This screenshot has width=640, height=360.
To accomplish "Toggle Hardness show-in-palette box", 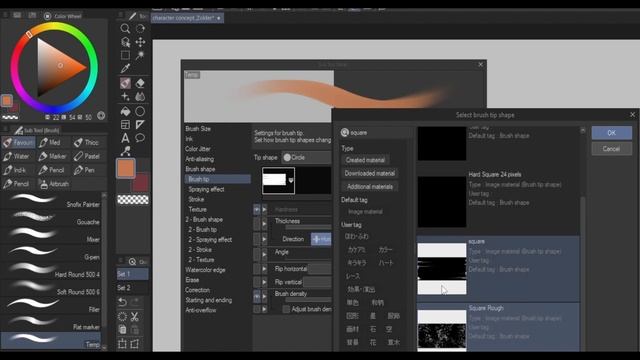I will [x=257, y=209].
